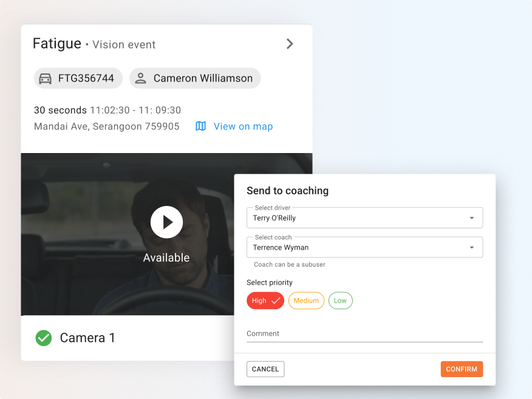Viewport: 532px width, 399px height.
Task: Open Fatigue event details via chevron arrow
Action: (290, 44)
